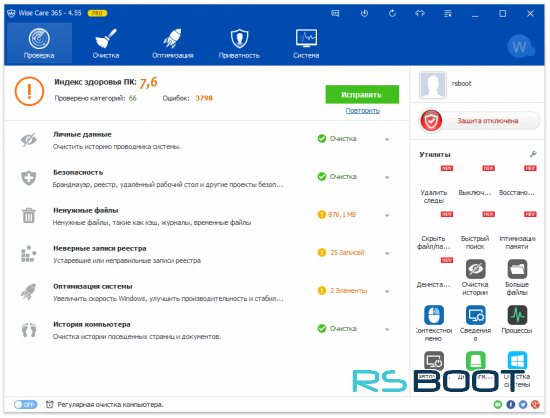Expand the Ненужные файлы row dropdown arrow
The image size is (550, 418).
pos(387,215)
